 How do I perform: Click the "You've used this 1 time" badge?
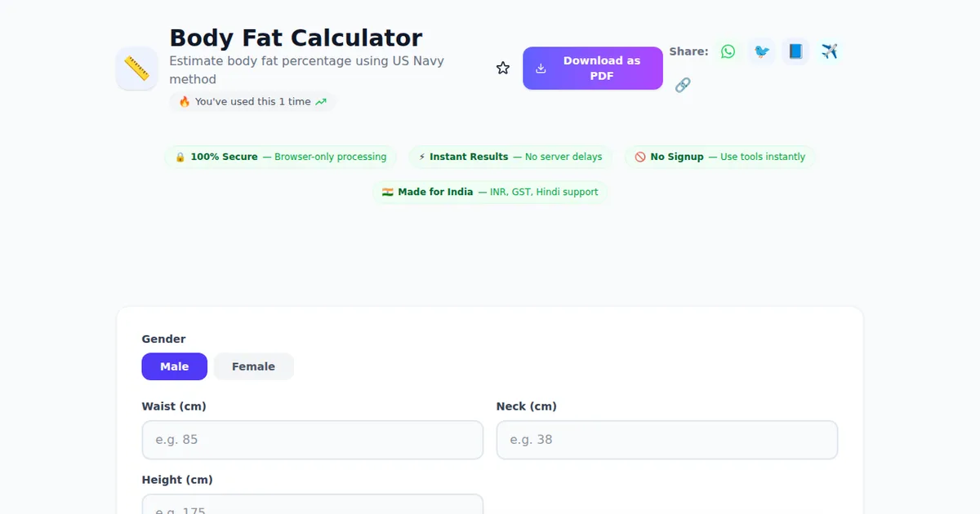coord(252,102)
